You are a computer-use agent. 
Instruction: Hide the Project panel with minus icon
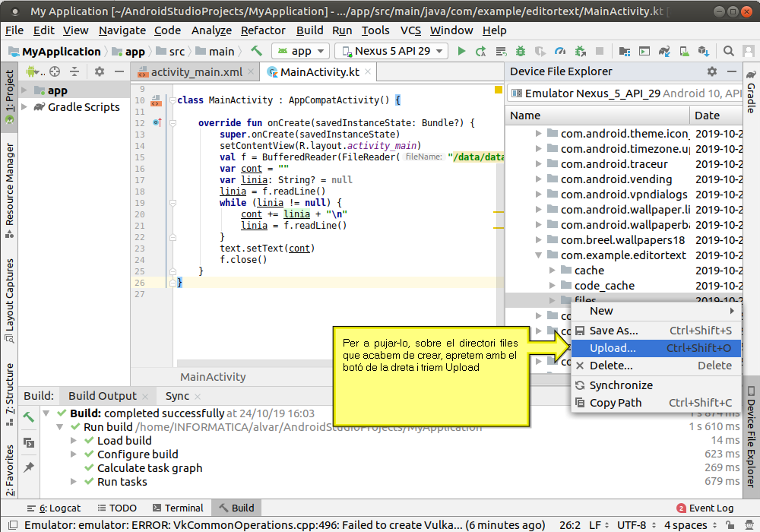pos(119,71)
